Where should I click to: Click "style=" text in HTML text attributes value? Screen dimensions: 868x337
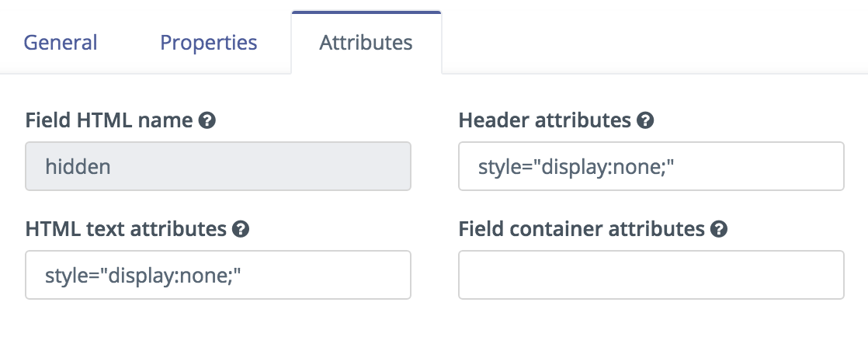click(x=71, y=276)
